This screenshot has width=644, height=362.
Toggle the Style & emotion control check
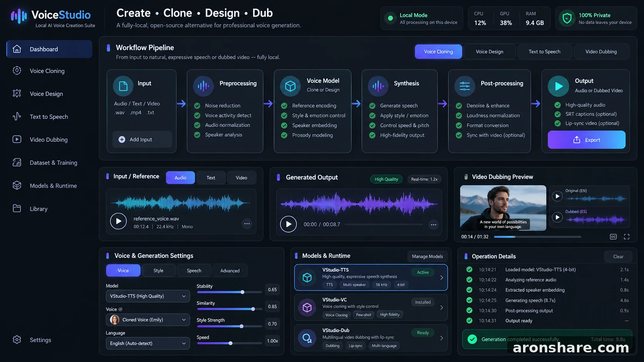pyautogui.click(x=284, y=115)
